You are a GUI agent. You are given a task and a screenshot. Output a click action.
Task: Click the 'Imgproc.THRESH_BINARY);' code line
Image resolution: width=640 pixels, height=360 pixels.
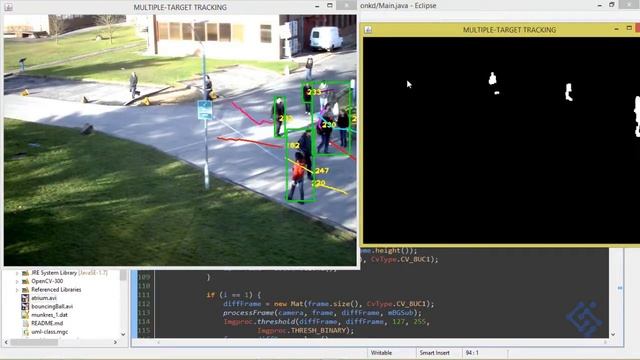click(306, 331)
